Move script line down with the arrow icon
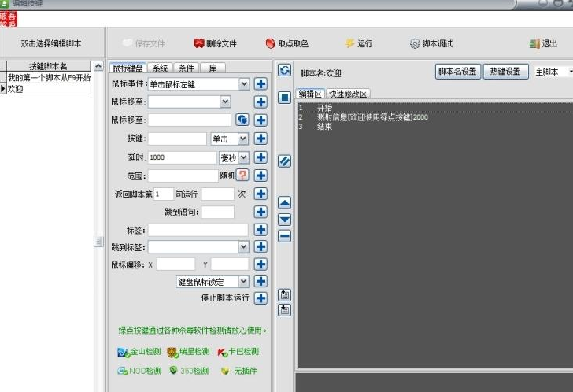The image size is (573, 392). tap(284, 220)
